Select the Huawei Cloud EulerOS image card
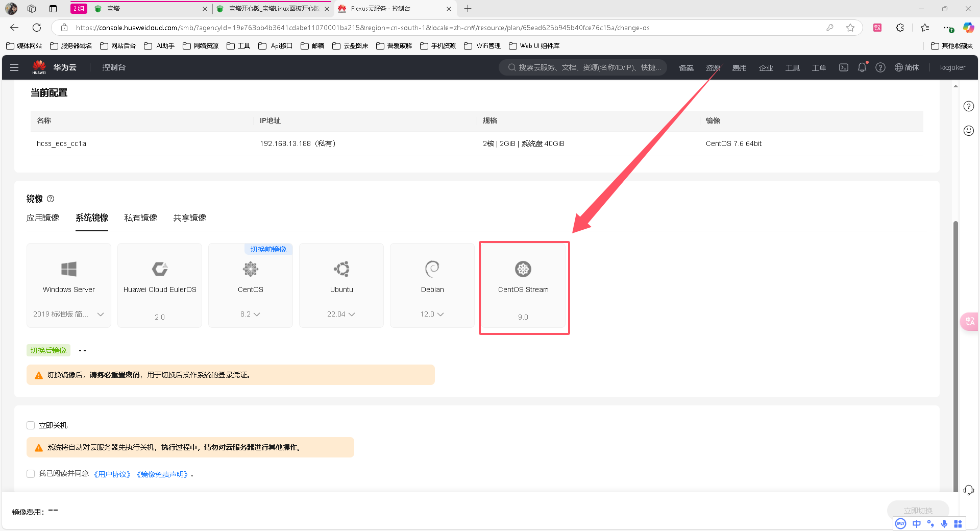980x531 pixels. tap(160, 285)
